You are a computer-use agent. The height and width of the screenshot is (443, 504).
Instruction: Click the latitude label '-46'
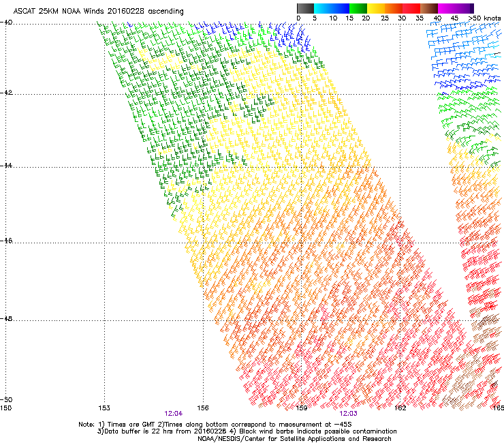[x=6, y=241]
